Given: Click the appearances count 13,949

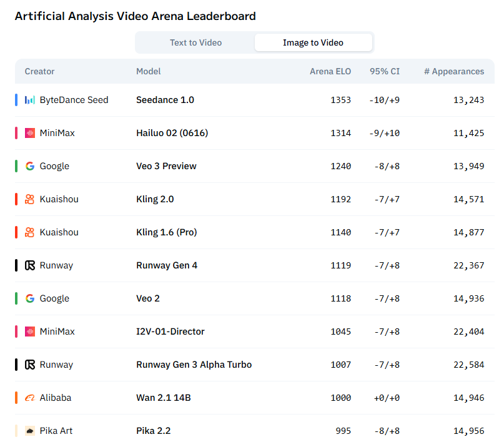Looking at the screenshot, I should click(468, 166).
